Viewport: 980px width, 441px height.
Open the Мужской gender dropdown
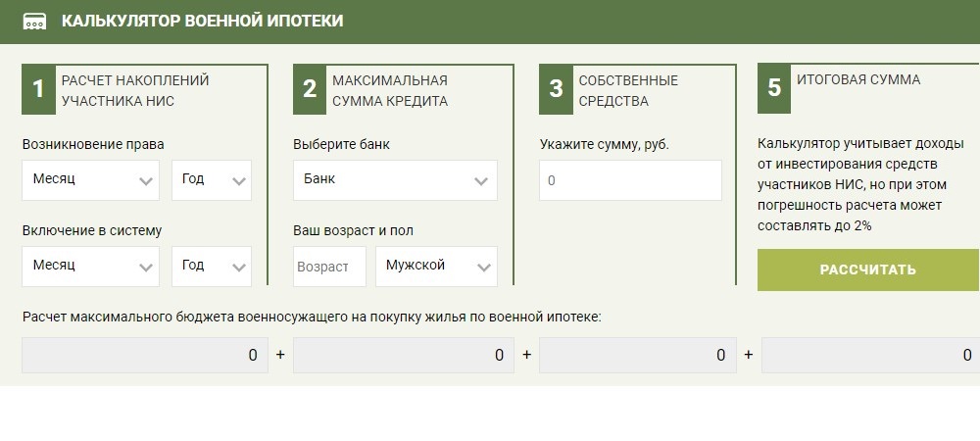436,267
